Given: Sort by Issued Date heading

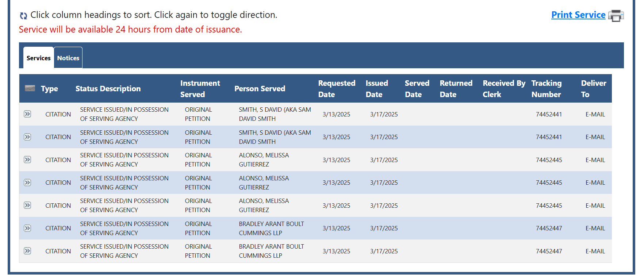Looking at the screenshot, I should pyautogui.click(x=377, y=89).
